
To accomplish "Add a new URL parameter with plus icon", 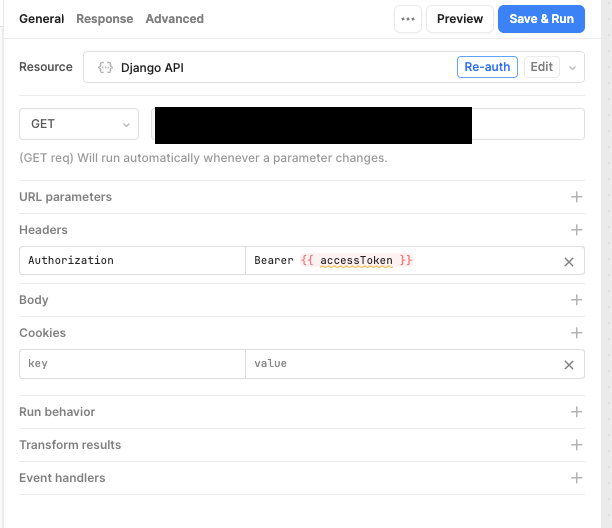I will coord(576,197).
